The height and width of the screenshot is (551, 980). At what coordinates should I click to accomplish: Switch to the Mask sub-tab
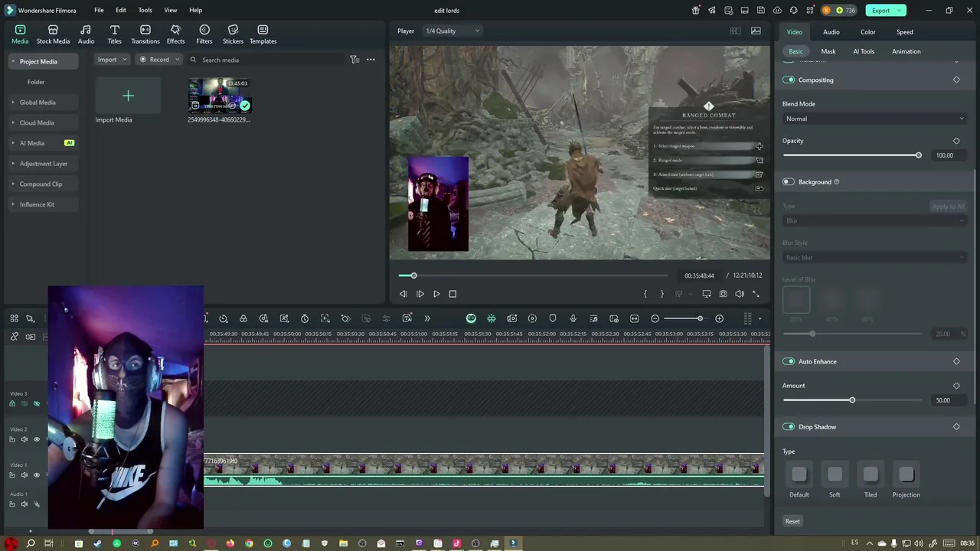pyautogui.click(x=828, y=51)
